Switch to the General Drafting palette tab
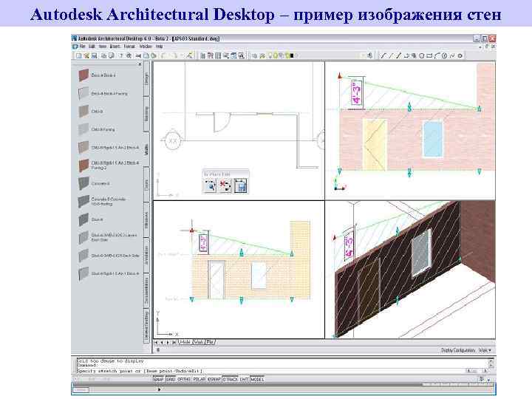Viewport: 532px width, 399px height. pyautogui.click(x=146, y=326)
